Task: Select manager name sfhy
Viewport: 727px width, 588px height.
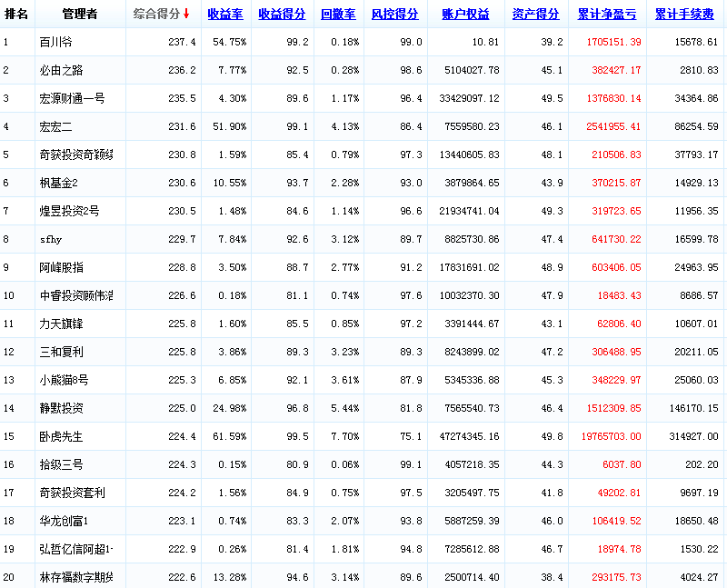Action: tap(51, 239)
